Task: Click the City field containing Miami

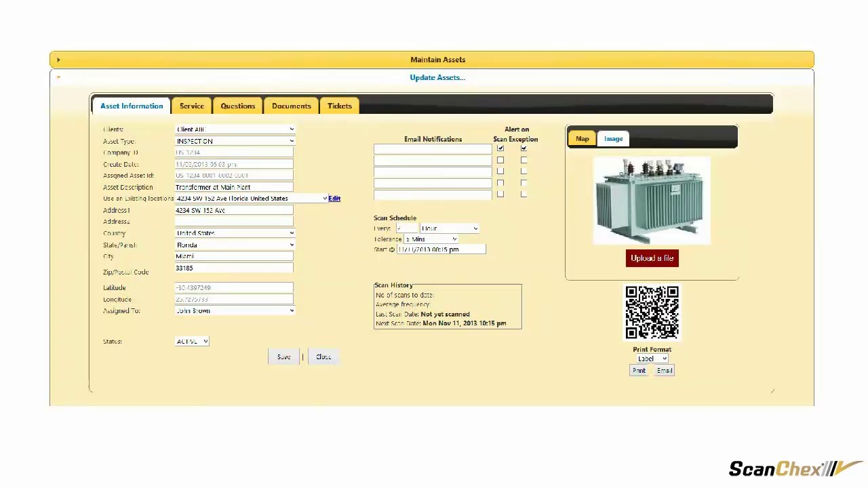Action: (x=234, y=256)
